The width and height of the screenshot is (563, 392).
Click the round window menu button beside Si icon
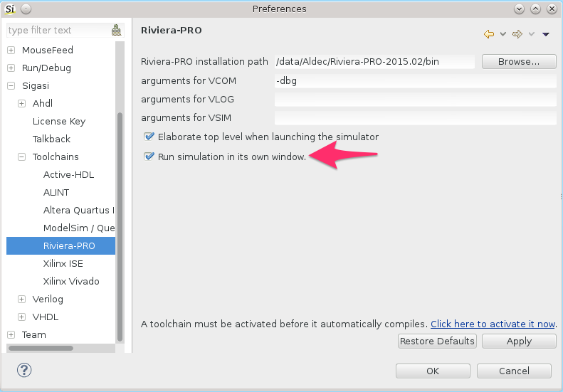pos(26,9)
